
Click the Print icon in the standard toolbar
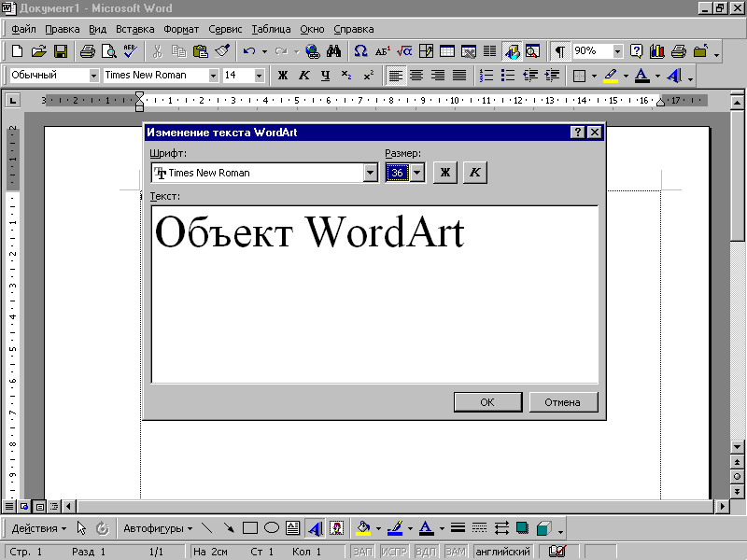pyautogui.click(x=87, y=51)
